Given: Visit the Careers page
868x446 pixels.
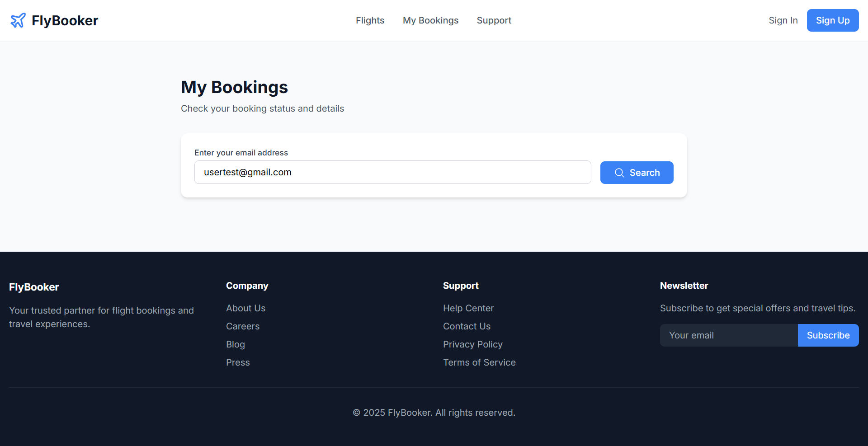Looking at the screenshot, I should 243,326.
